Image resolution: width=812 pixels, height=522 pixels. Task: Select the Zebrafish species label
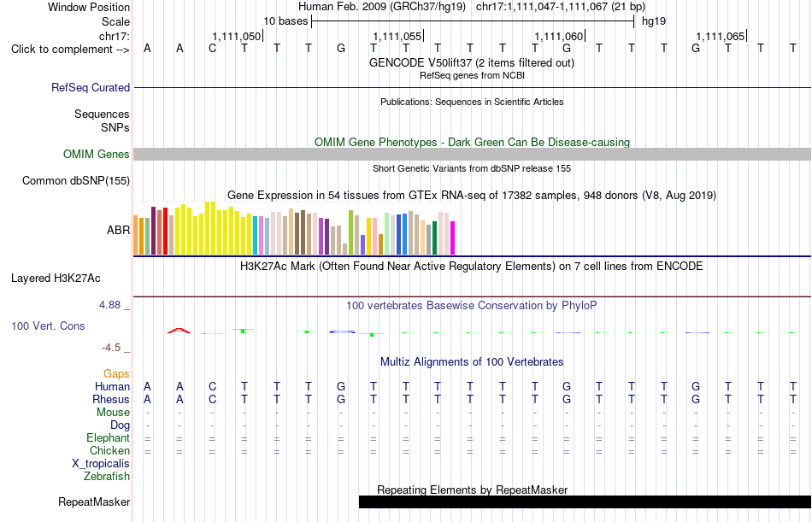click(107, 477)
